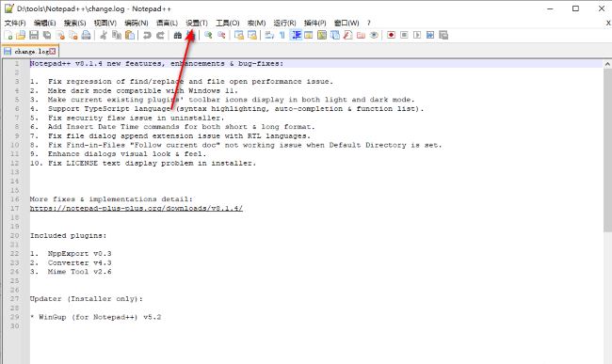Toggle the indent guide icon
The width and height of the screenshot is (612, 364).
coord(296,36)
